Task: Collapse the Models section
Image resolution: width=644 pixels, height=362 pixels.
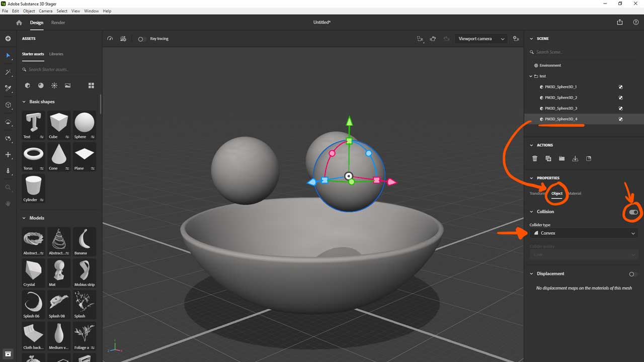Action: coord(24,218)
